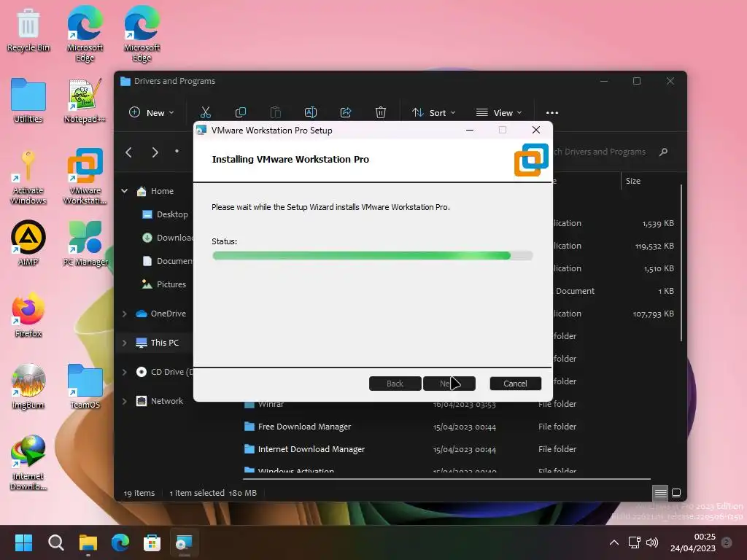Go forward in File Explorer navigation

(x=155, y=152)
